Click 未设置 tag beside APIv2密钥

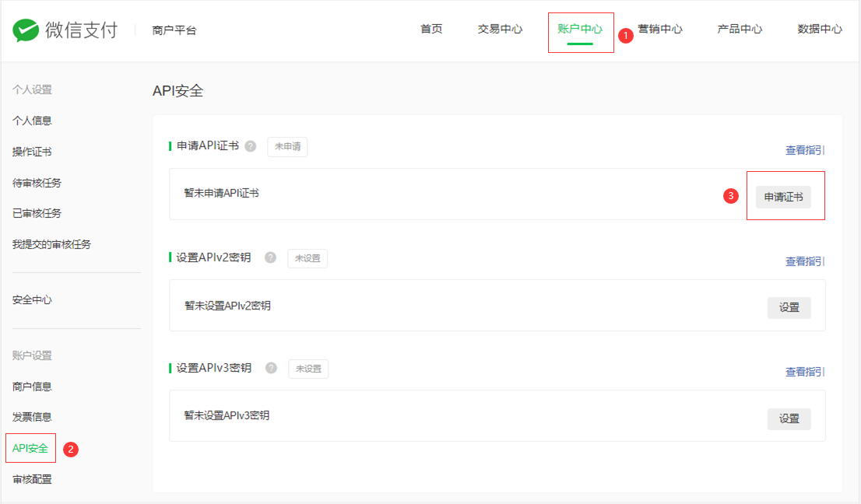pos(307,258)
